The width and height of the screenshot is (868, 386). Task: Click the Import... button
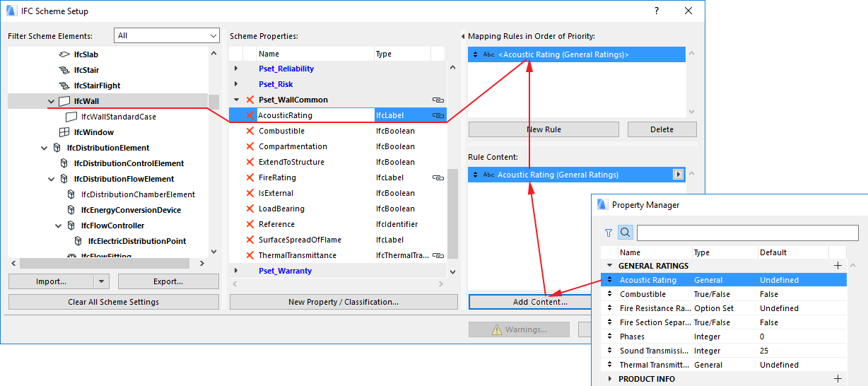[52, 281]
